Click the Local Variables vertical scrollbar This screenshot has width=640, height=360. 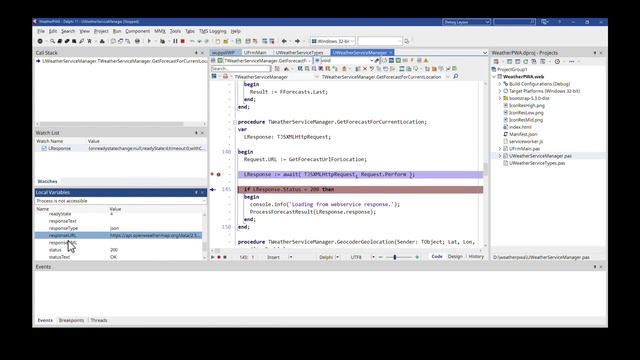pos(204,236)
